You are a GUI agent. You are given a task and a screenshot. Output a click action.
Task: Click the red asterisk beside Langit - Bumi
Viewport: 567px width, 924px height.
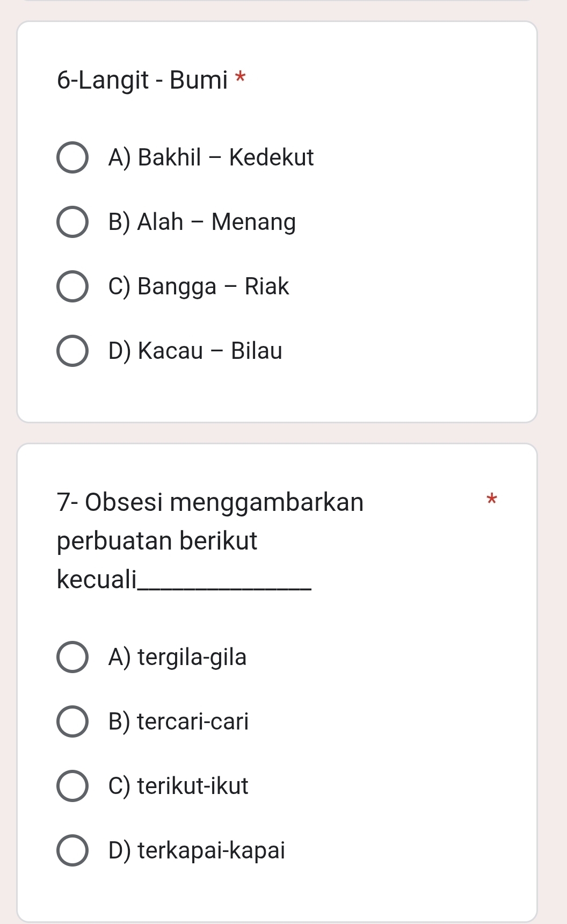[x=241, y=78]
